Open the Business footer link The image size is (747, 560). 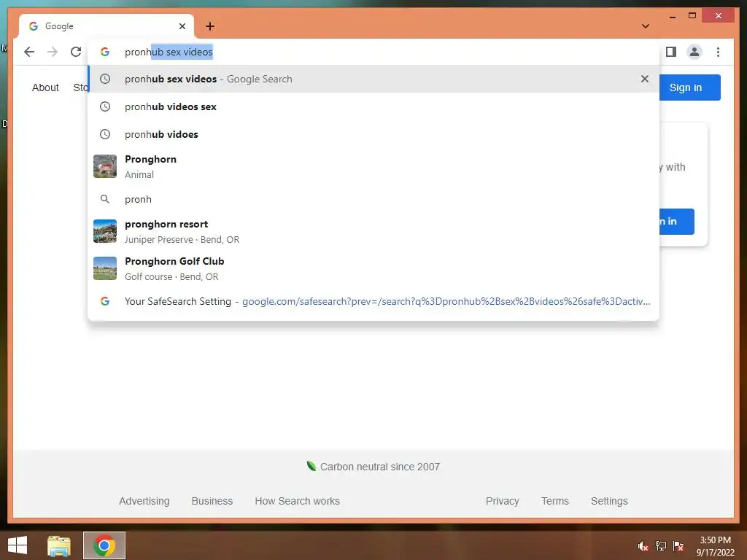tap(212, 501)
